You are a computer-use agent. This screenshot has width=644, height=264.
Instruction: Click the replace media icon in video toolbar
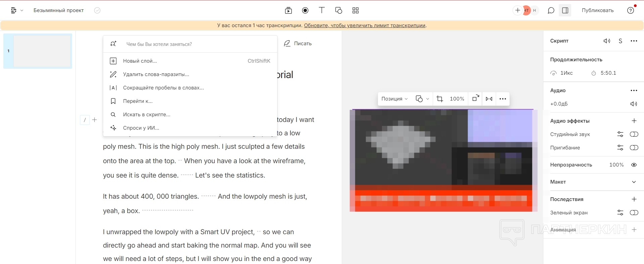click(x=476, y=98)
